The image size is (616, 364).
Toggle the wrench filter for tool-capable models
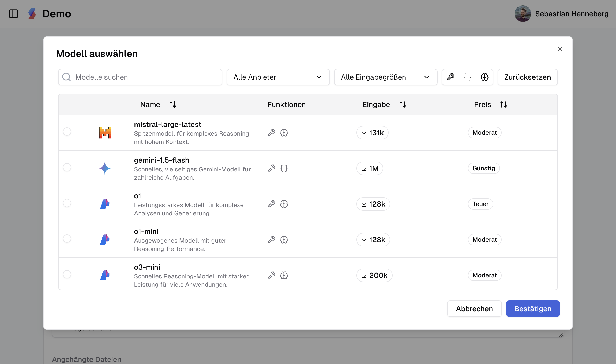pos(451,77)
